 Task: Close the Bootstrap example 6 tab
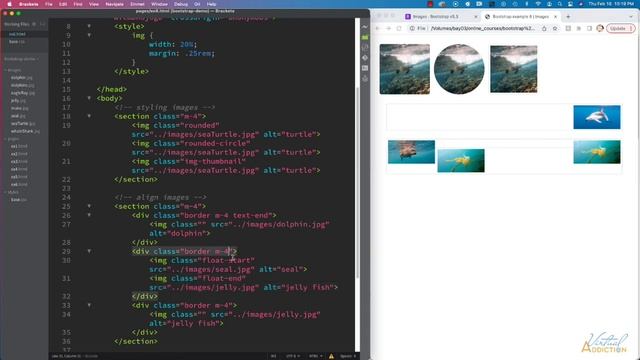tap(556, 17)
